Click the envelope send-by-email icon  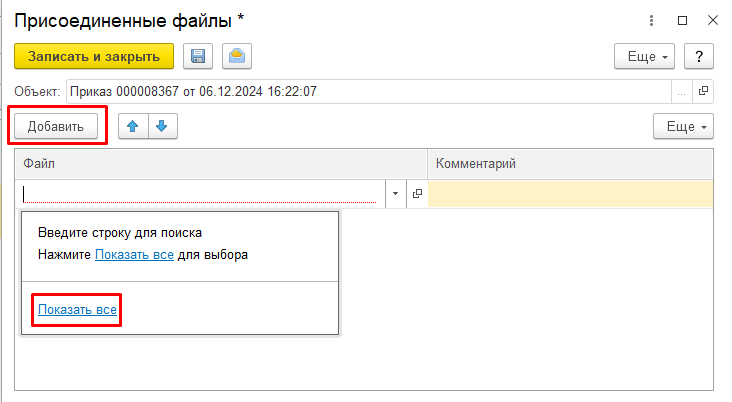237,57
